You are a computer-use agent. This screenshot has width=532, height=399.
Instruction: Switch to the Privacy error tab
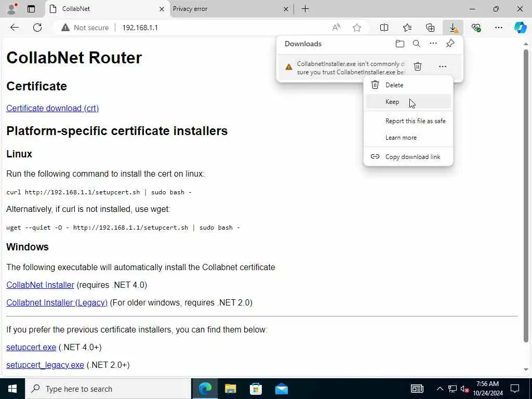tap(231, 9)
